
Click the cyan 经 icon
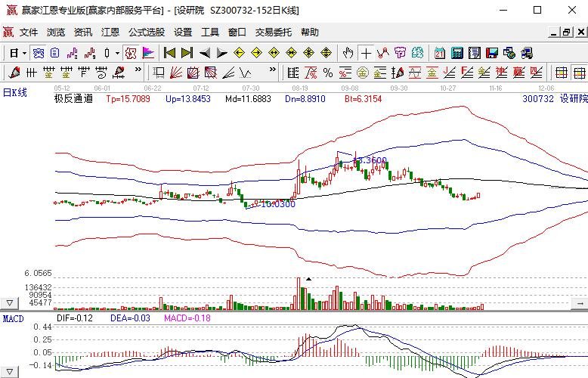click(x=417, y=53)
